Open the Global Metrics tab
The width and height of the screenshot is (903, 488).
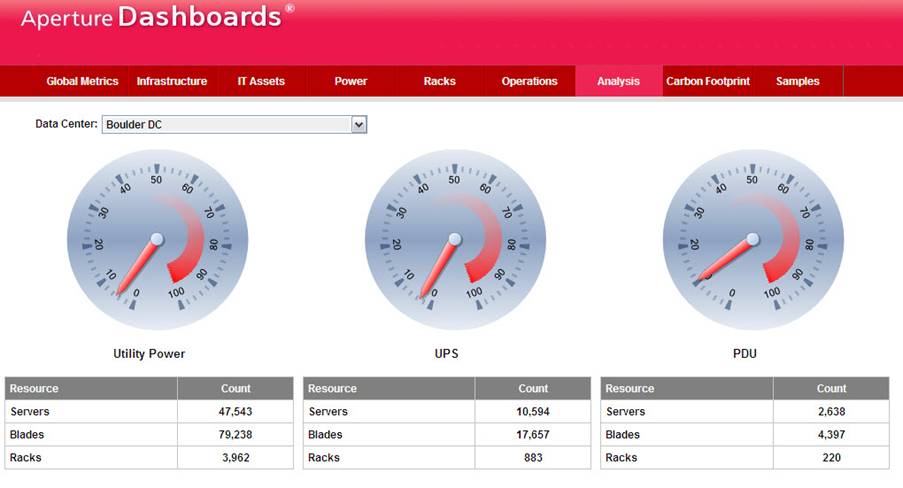pyautogui.click(x=82, y=81)
